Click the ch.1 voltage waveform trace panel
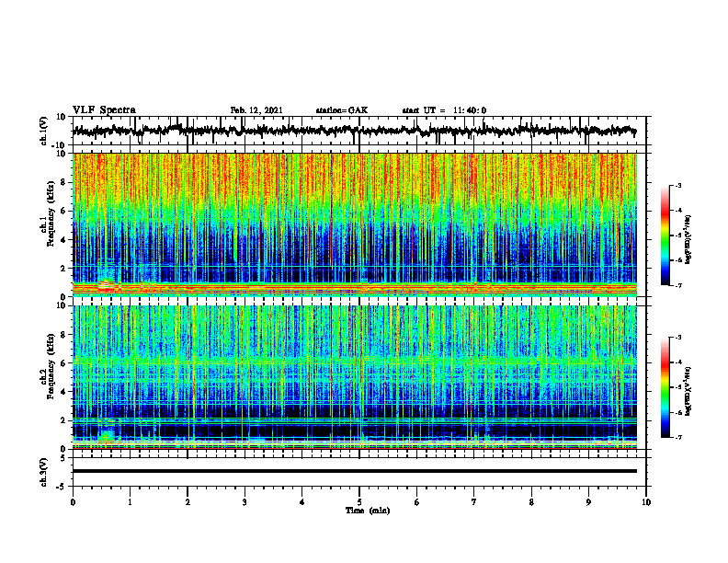This screenshot has height=563, width=728. tap(359, 131)
